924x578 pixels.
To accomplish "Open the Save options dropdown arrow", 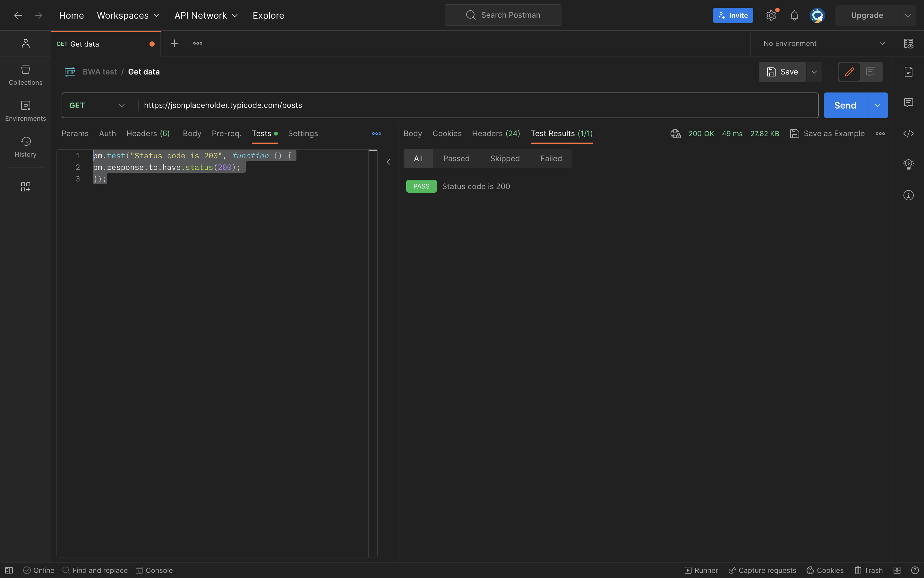I will pos(814,72).
